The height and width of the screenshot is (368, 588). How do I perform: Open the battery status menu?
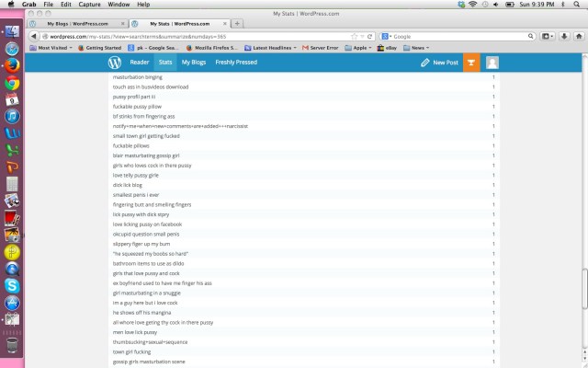click(510, 4)
